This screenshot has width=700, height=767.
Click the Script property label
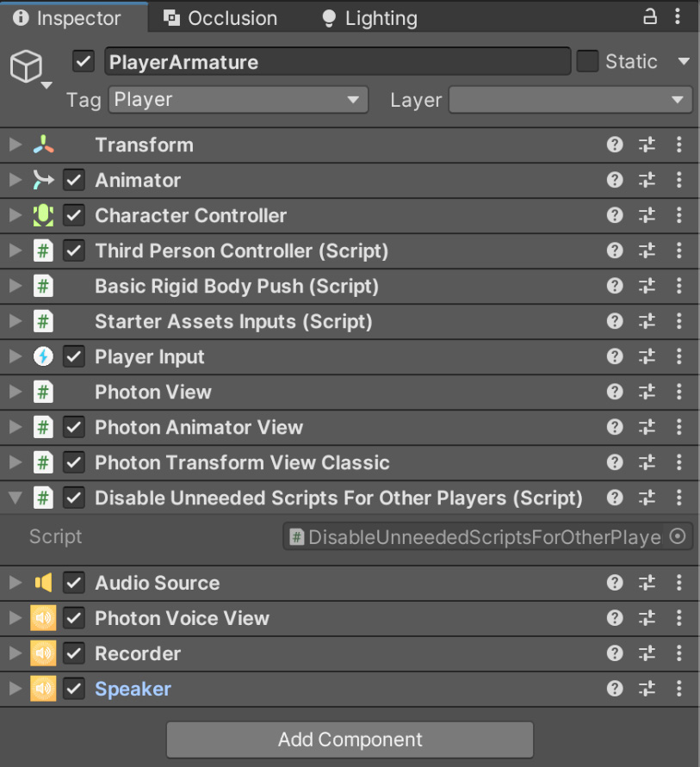point(55,536)
